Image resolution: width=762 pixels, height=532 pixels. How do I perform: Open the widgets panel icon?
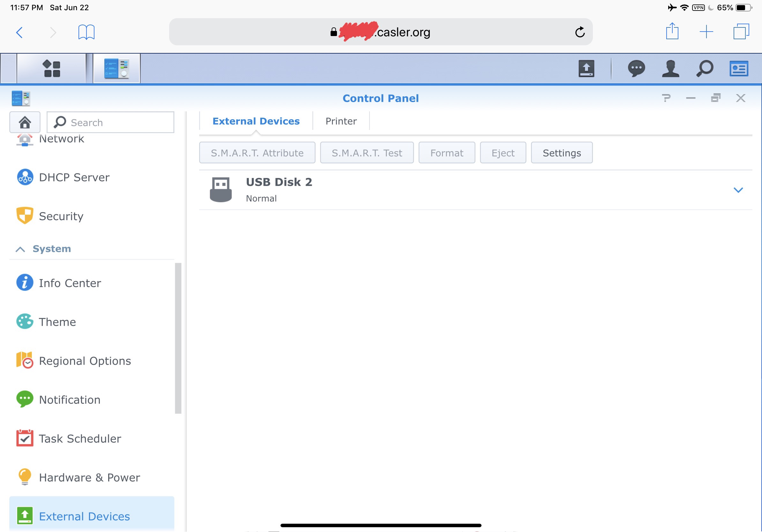pyautogui.click(x=738, y=69)
